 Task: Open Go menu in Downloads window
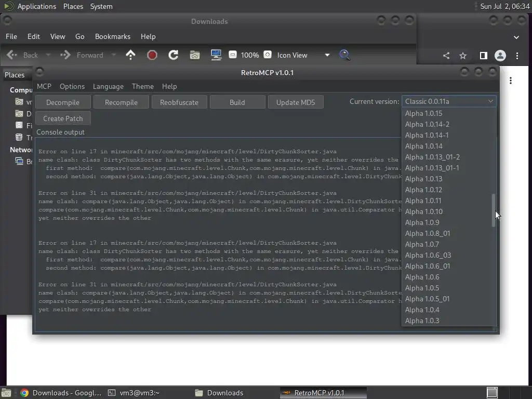79,36
